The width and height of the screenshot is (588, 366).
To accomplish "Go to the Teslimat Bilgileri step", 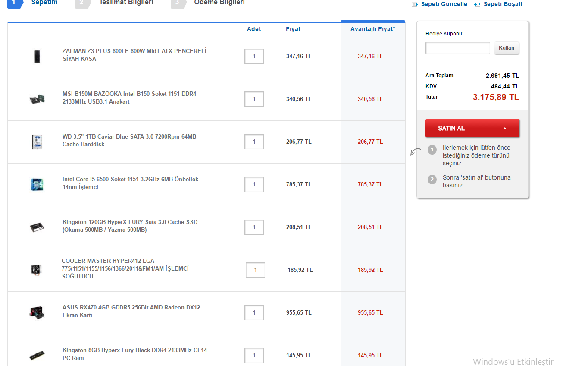I will coord(126,3).
